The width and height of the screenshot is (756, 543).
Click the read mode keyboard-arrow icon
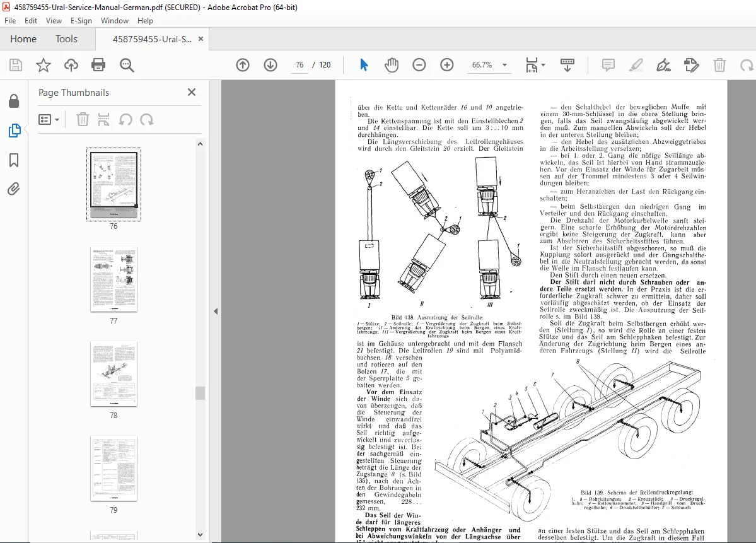click(567, 64)
